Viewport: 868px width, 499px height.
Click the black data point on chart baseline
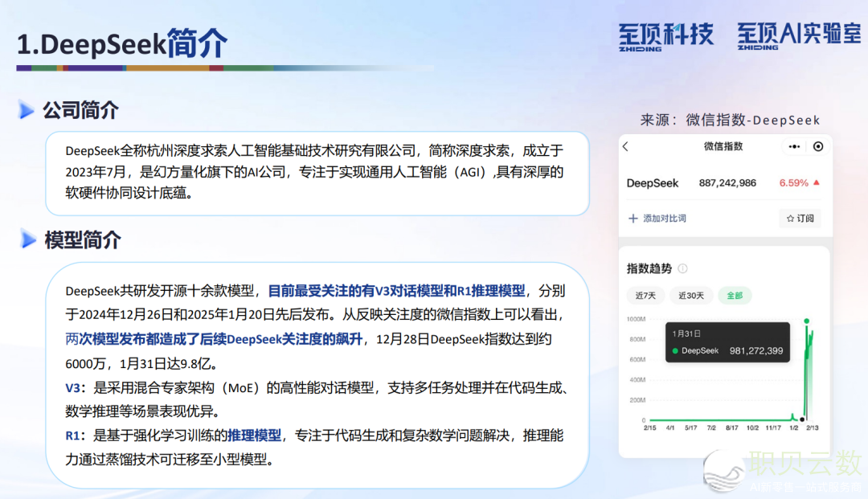coord(802,419)
